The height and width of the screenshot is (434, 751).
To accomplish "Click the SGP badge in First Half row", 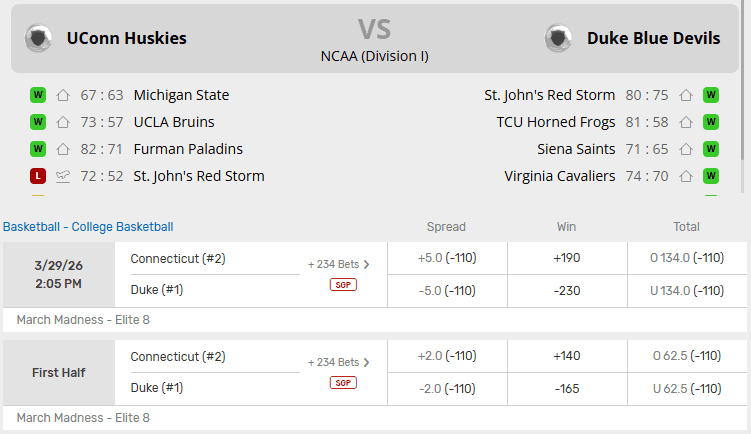I will [343, 382].
